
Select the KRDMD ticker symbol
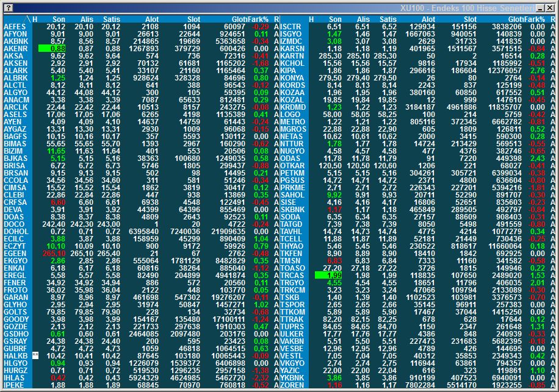[x=293, y=107]
